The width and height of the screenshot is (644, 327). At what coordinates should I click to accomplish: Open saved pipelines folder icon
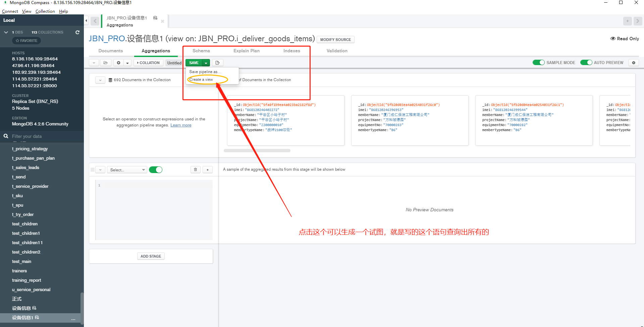tap(105, 63)
